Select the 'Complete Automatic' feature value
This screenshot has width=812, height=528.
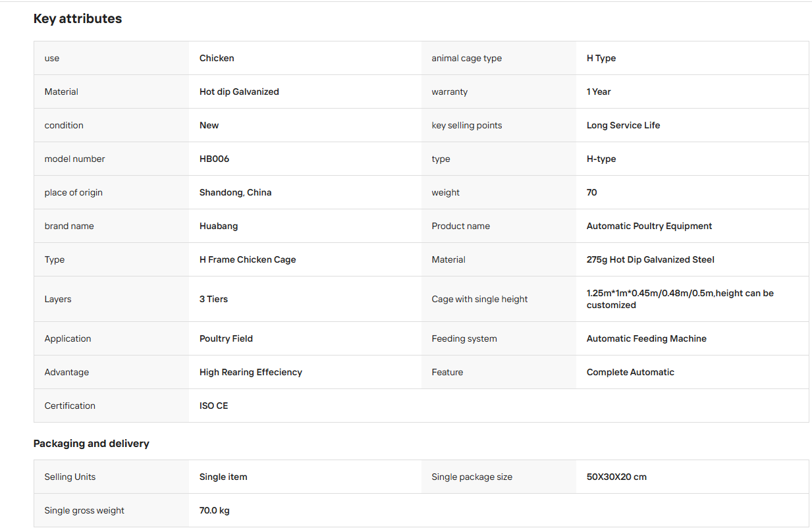(x=630, y=372)
